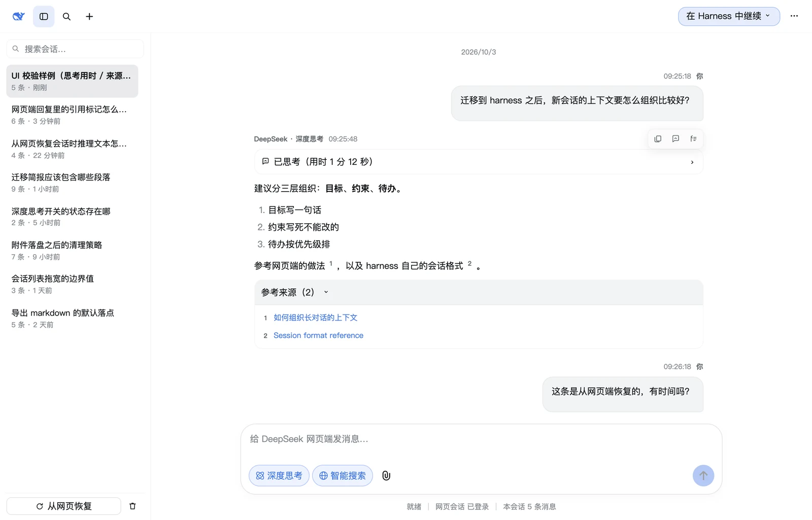Toggle the sidebar panel visibility
Viewport: 812px width, 520px height.
click(x=44, y=17)
